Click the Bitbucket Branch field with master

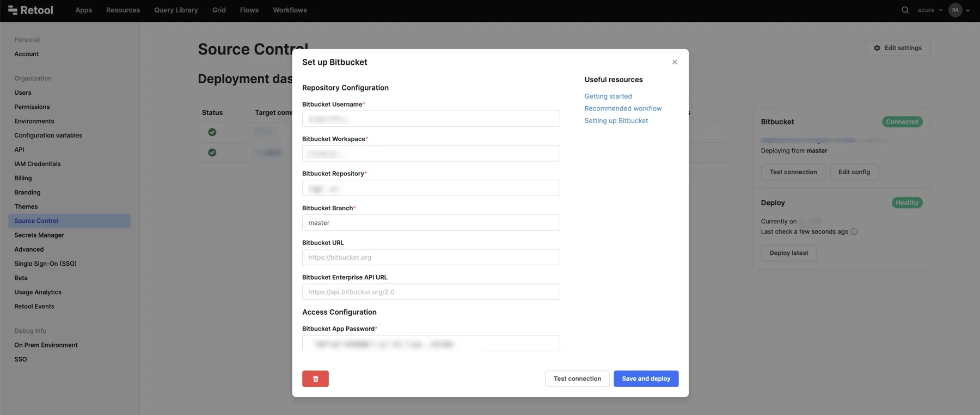point(431,223)
